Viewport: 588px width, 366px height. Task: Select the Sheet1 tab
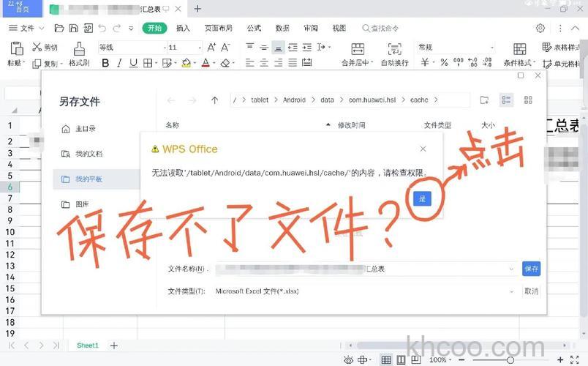pyautogui.click(x=87, y=346)
